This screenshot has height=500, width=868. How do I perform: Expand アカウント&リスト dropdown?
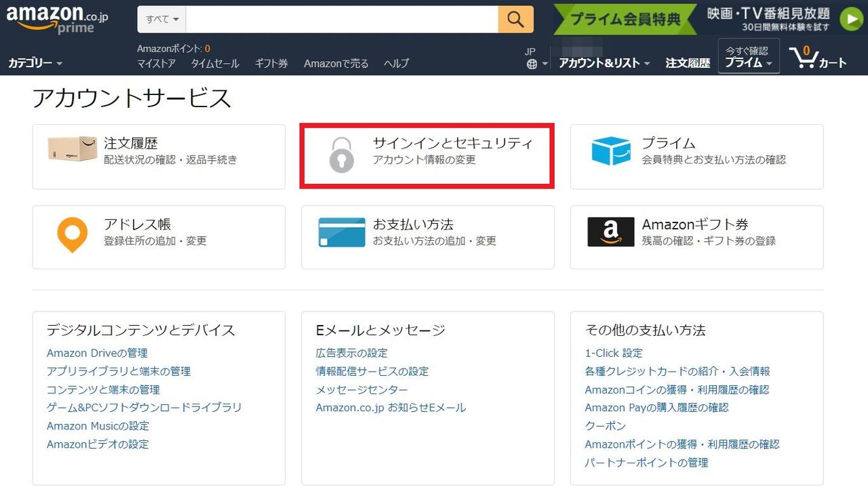(x=604, y=63)
